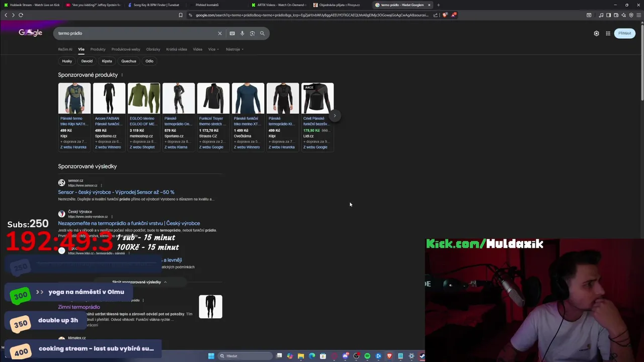Open the on-screen keyboard in search bar

coord(232,33)
